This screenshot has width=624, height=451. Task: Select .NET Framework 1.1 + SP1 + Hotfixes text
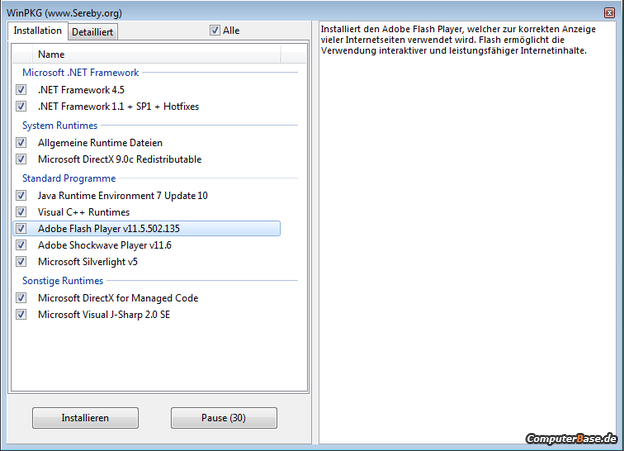[x=118, y=107]
